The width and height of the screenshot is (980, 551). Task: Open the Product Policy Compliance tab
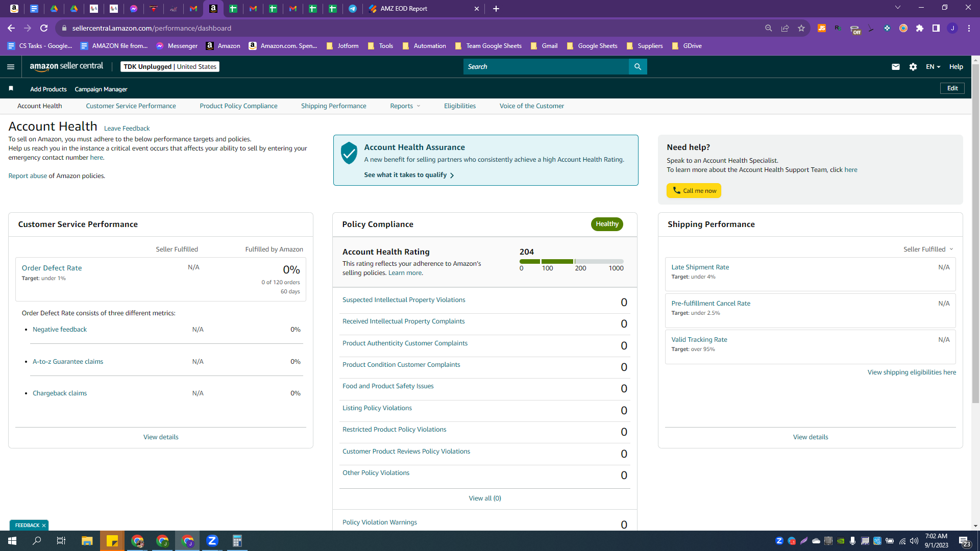click(x=238, y=106)
